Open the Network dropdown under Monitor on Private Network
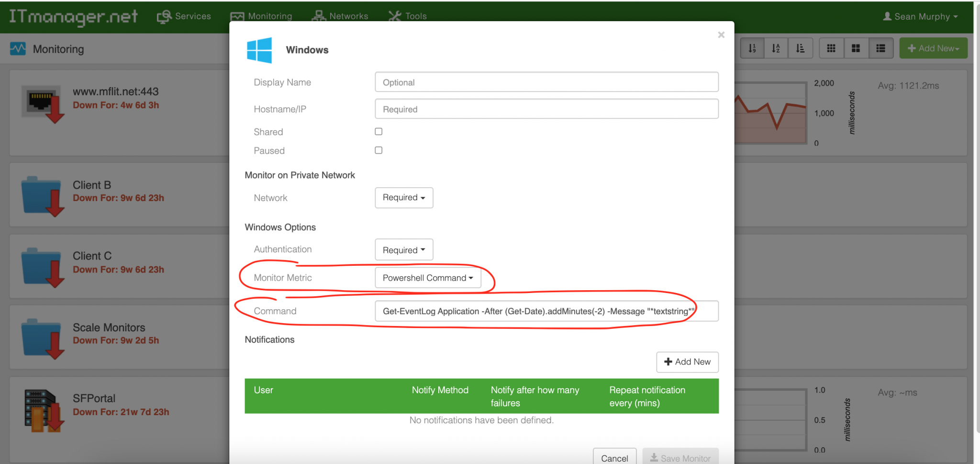 pos(403,198)
